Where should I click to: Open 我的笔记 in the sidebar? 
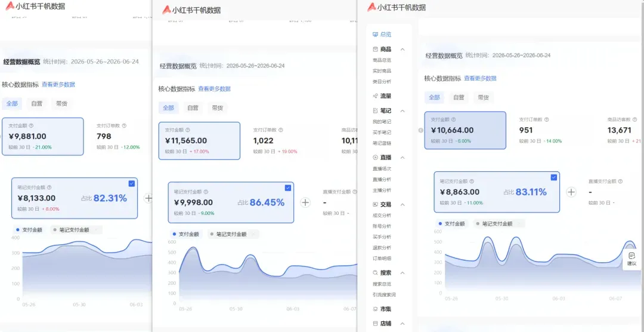[x=382, y=122]
